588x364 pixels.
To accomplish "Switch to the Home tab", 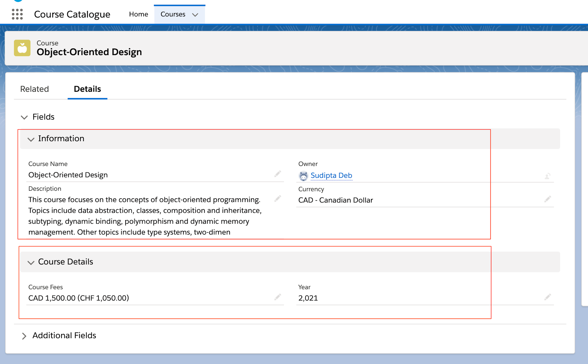I will click(x=138, y=14).
